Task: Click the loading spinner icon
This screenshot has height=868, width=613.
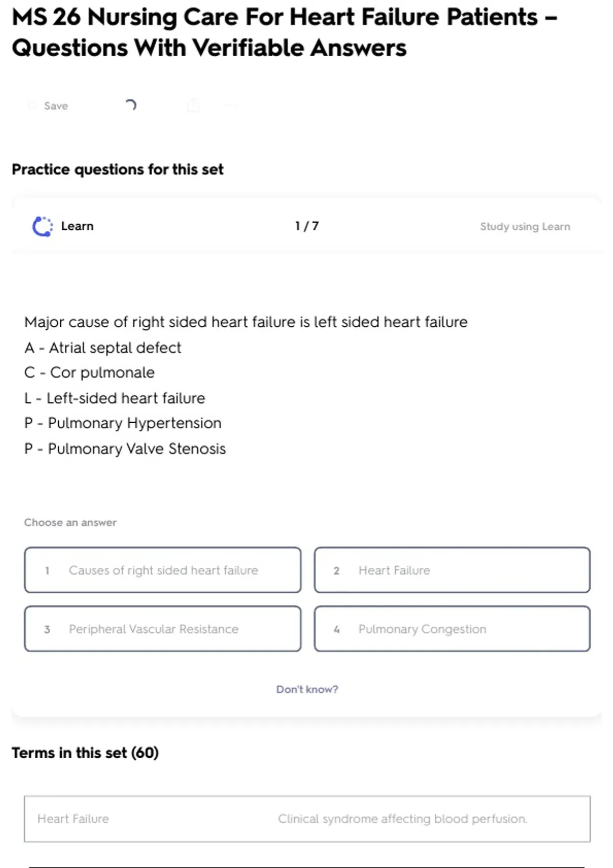Action: (x=131, y=105)
